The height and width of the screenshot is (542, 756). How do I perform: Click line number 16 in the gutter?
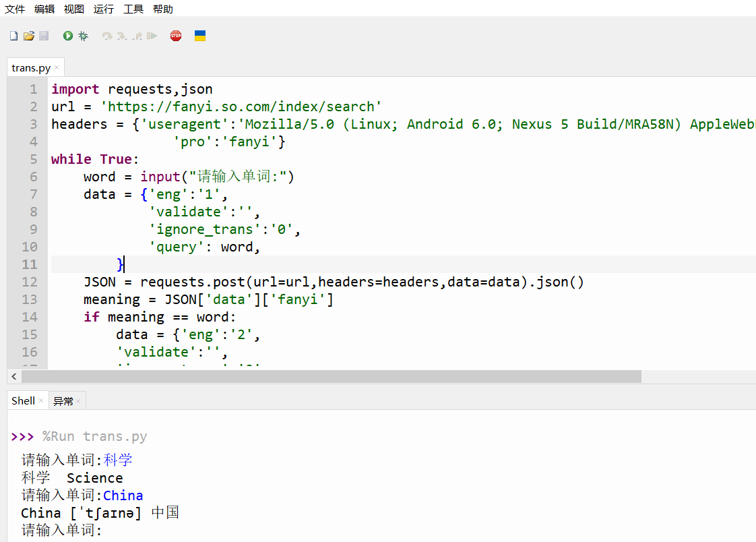click(30, 352)
